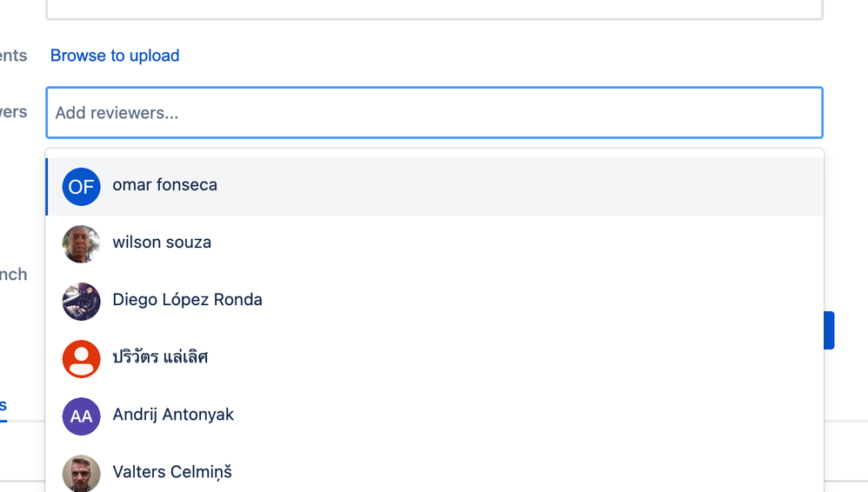Choose Diego López Ronda's avatar picture
The height and width of the screenshot is (492, 868).
(x=82, y=302)
